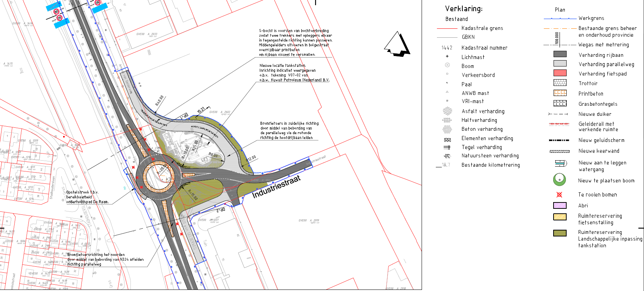Select the Halfverharding pattern symbol
Viewport: 644px width, 291px height.
coord(447,120)
